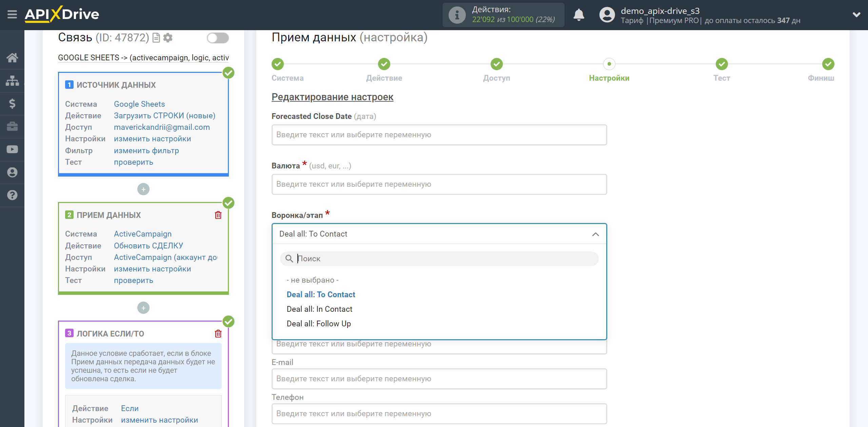Click the Действие step checkmark
This screenshot has width=868, height=427.
pos(384,64)
